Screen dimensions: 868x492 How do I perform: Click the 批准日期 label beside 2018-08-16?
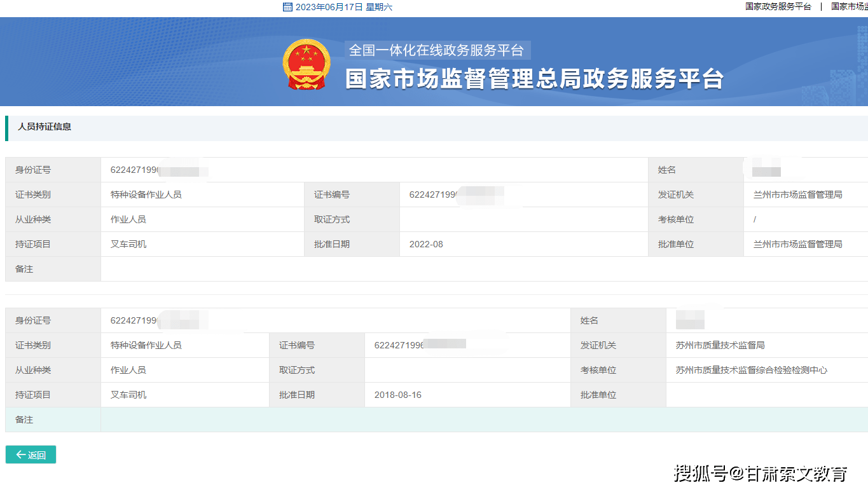pos(297,395)
